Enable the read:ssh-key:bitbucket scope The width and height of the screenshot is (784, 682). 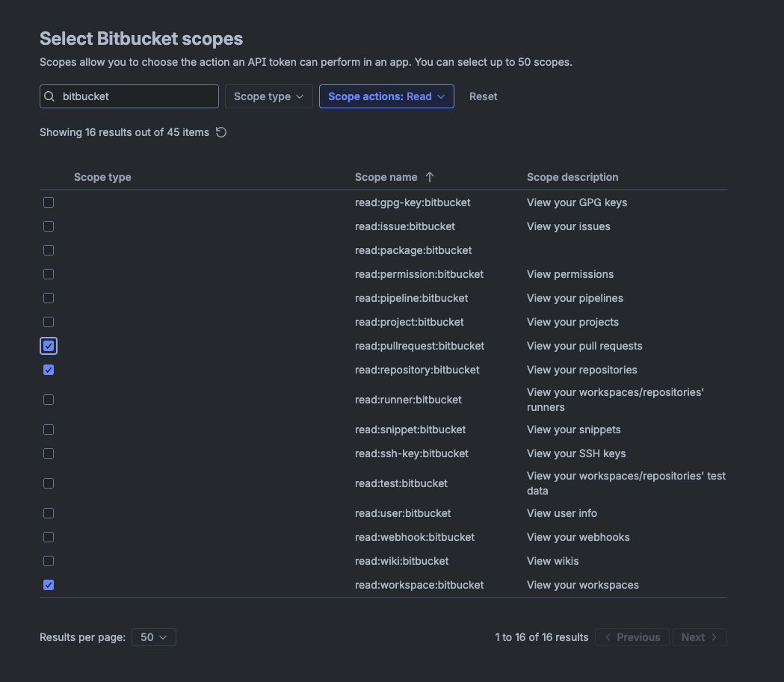[x=49, y=453]
